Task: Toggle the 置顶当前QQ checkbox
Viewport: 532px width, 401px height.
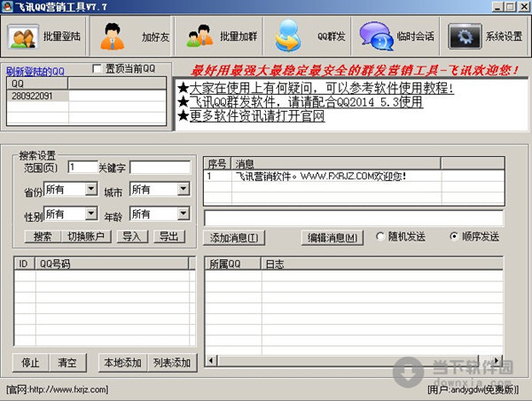Action: 97,69
